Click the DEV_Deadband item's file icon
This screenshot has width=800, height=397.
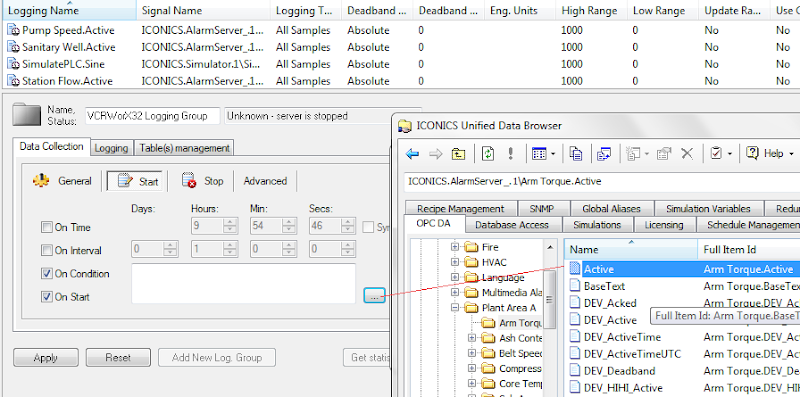pos(575,371)
